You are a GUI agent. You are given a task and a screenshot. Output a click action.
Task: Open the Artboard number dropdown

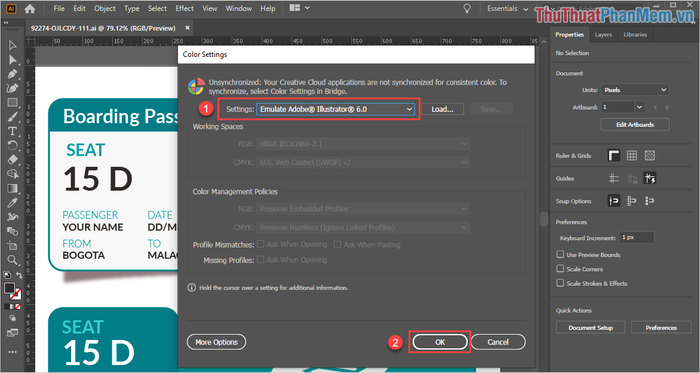point(640,107)
